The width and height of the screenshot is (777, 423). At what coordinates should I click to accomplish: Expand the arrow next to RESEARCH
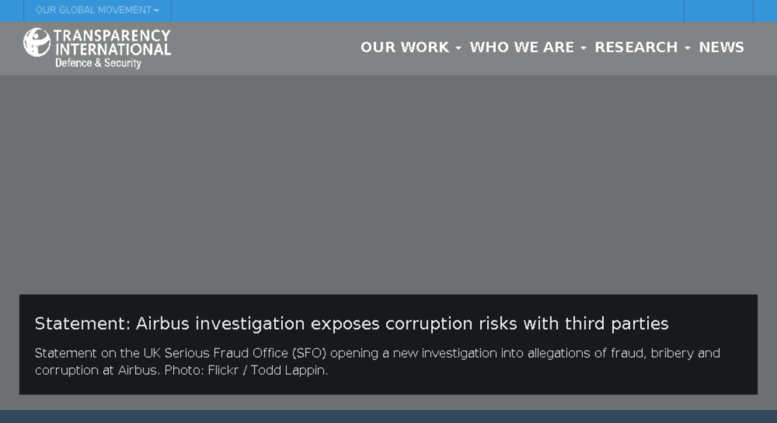click(x=688, y=48)
